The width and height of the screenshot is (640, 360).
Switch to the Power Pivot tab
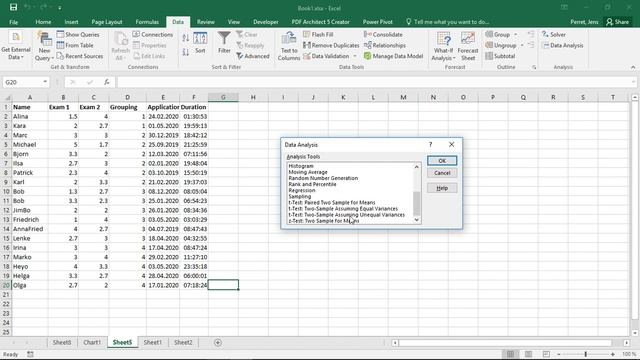[378, 22]
